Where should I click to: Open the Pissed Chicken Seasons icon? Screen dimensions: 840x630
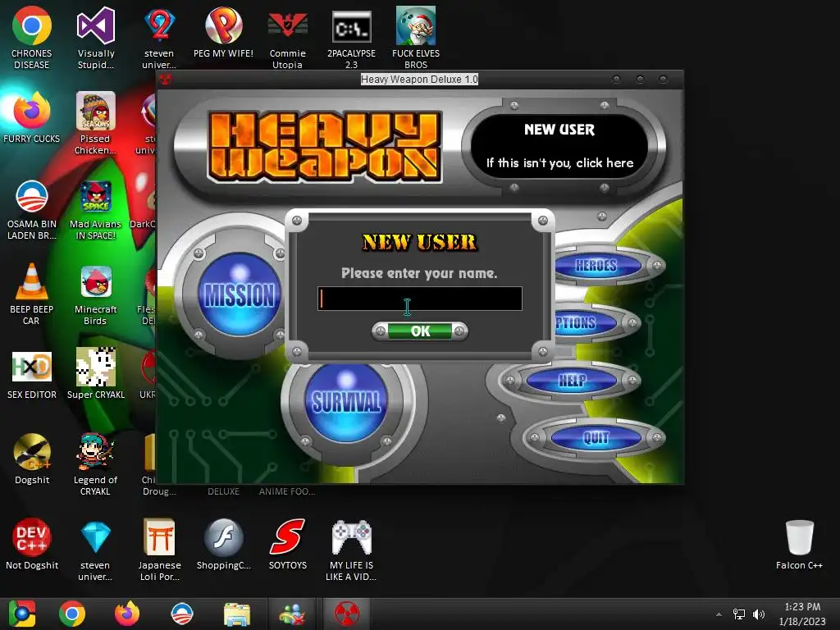pyautogui.click(x=95, y=123)
